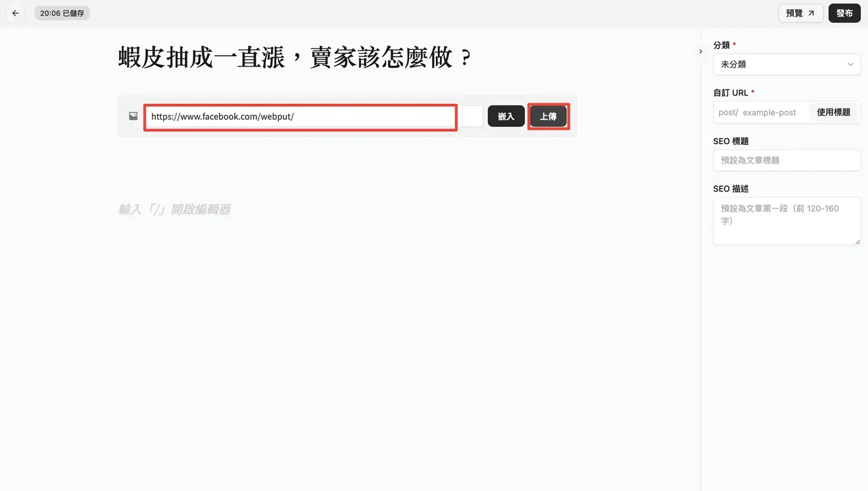Focus the image URL input field
The height and width of the screenshot is (491, 868).
tap(314, 116)
